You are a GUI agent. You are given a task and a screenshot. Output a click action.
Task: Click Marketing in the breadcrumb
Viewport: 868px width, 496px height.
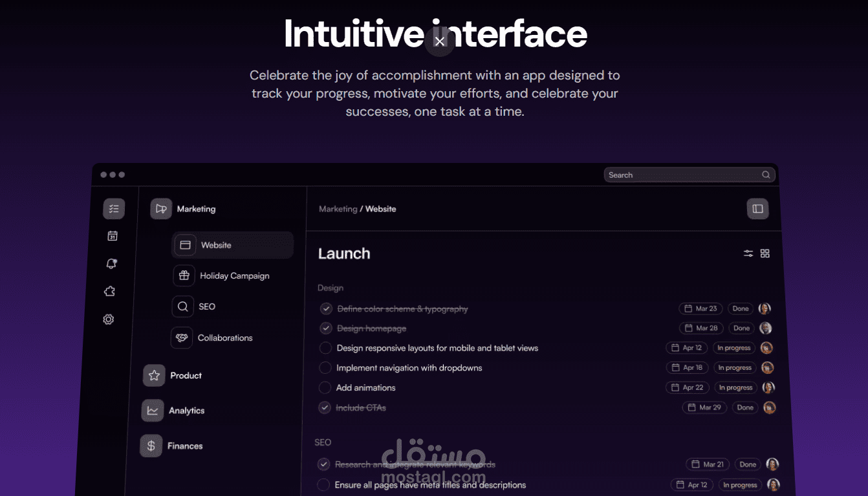(338, 209)
